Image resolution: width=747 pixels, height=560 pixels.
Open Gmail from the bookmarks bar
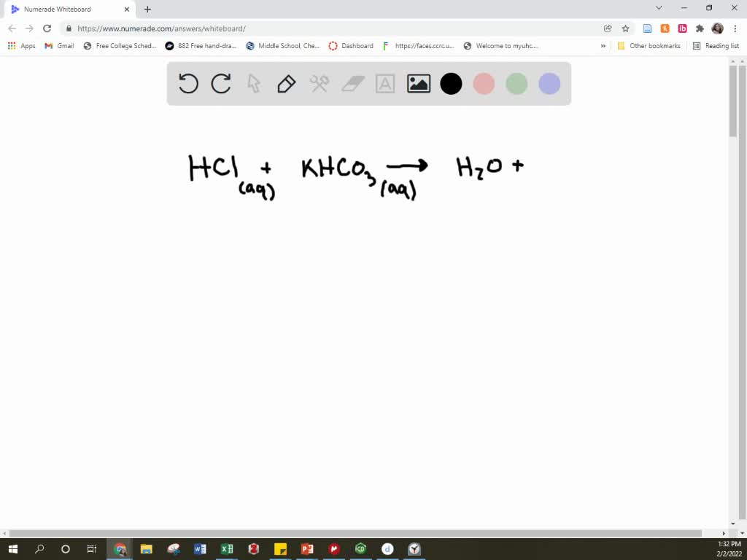(x=58, y=45)
